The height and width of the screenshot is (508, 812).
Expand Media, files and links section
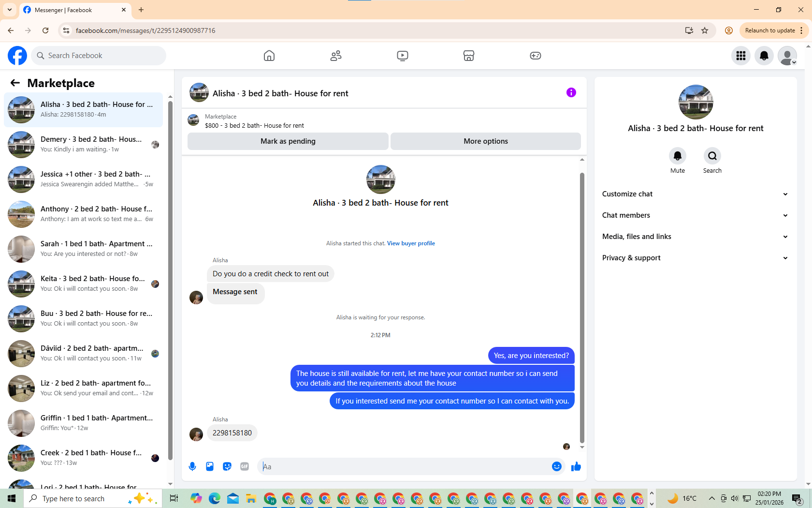696,237
